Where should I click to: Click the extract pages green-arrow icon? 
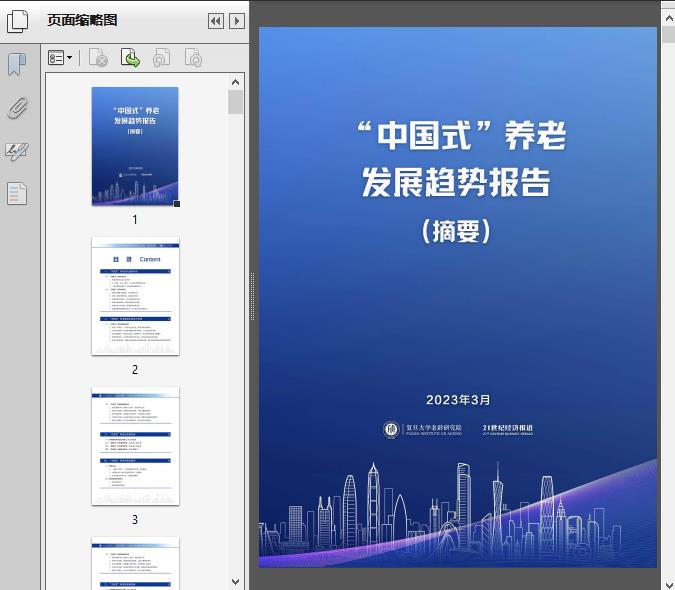coord(130,58)
